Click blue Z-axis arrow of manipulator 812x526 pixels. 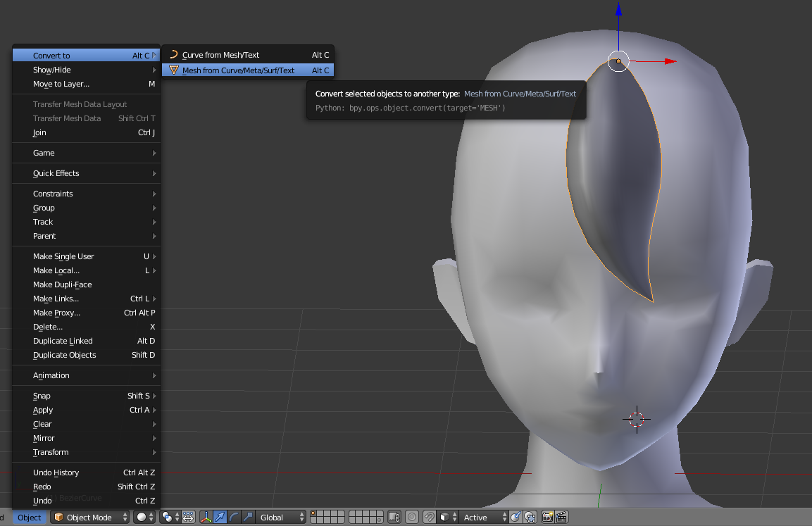tap(618, 9)
